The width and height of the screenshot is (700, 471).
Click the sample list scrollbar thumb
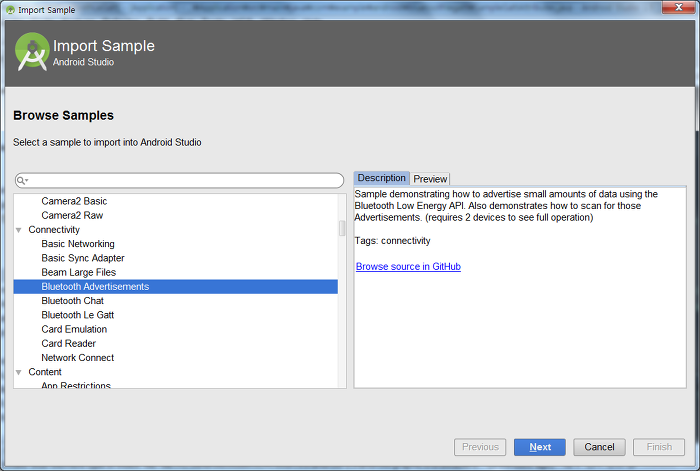342,228
